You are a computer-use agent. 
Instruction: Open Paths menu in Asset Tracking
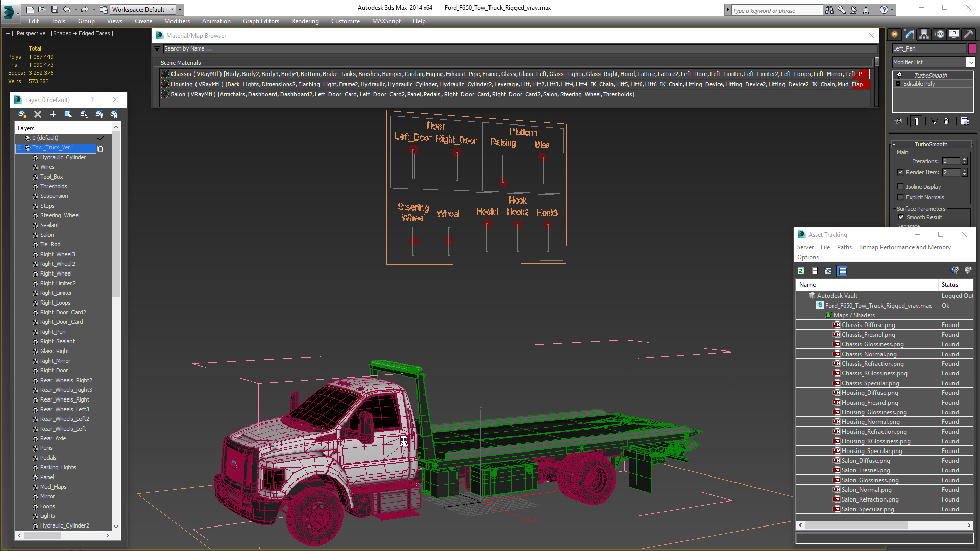coord(844,247)
